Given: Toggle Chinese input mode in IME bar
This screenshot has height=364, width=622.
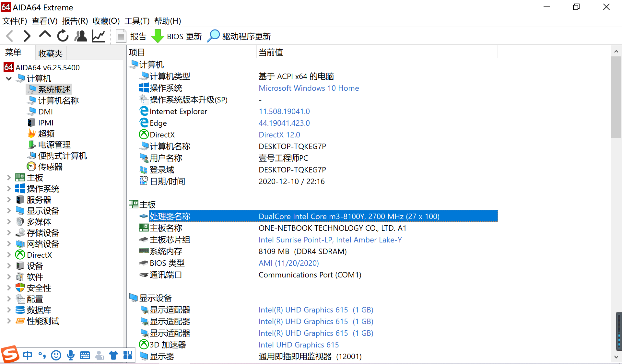Looking at the screenshot, I should [28, 355].
